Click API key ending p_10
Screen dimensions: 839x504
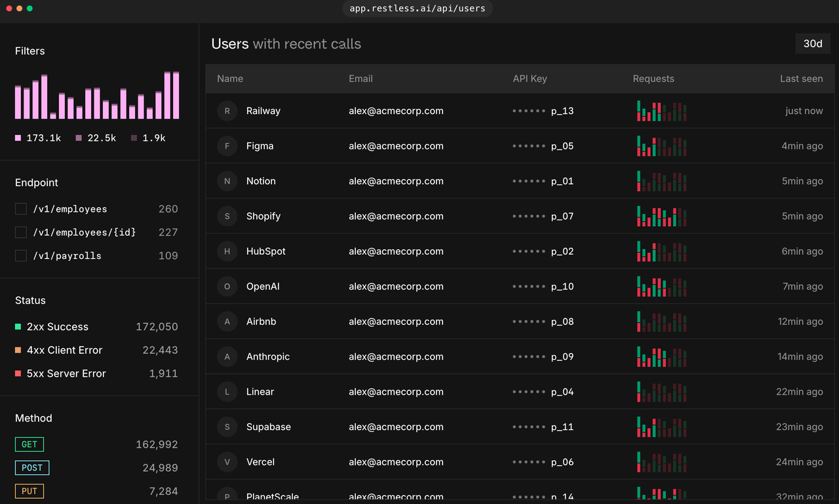point(543,286)
